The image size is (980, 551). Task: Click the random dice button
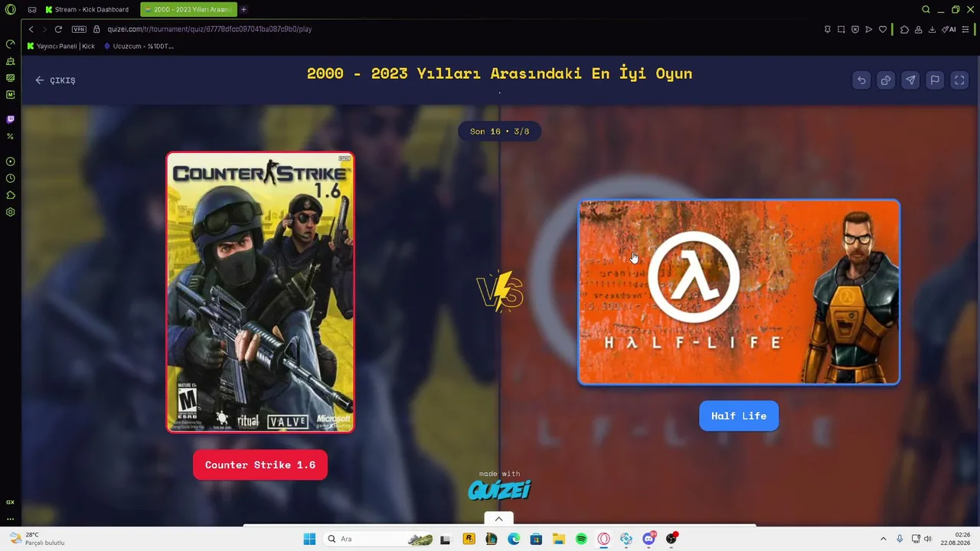[x=886, y=80]
